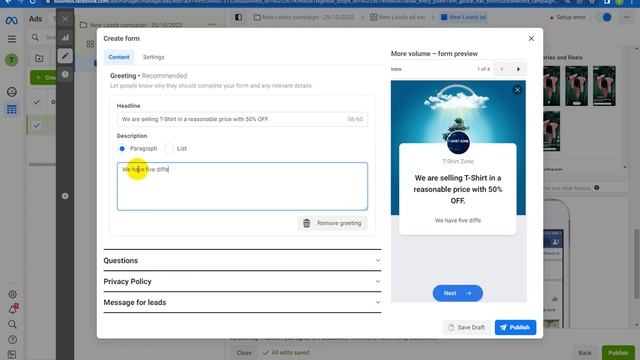Viewport: 640px width, 360px height.
Task: Publish the form from the dialog
Action: click(515, 327)
